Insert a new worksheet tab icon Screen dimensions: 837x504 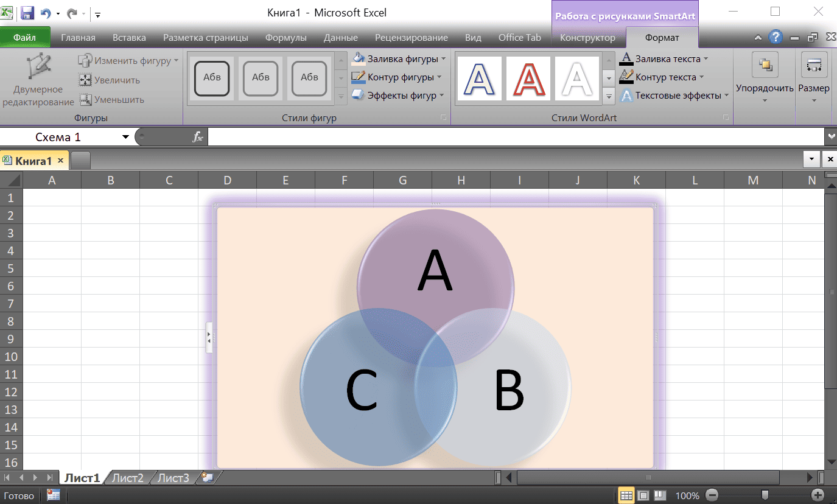(x=208, y=478)
